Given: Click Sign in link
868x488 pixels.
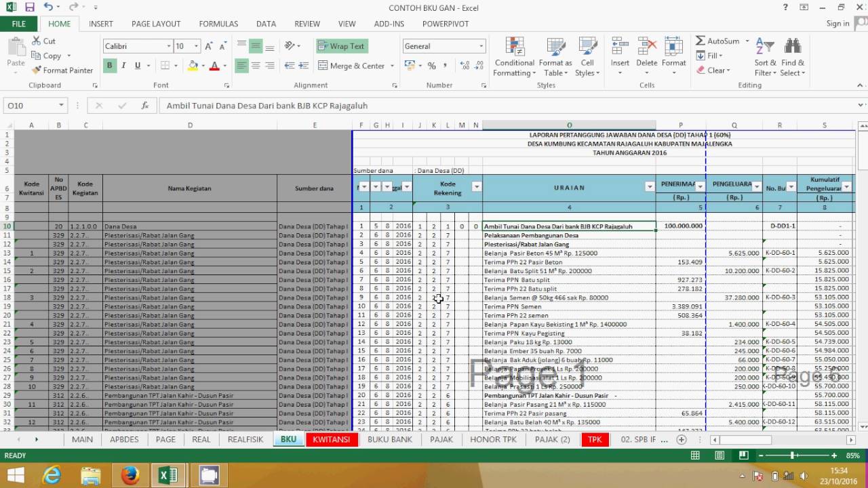Looking at the screenshot, I should point(837,24).
